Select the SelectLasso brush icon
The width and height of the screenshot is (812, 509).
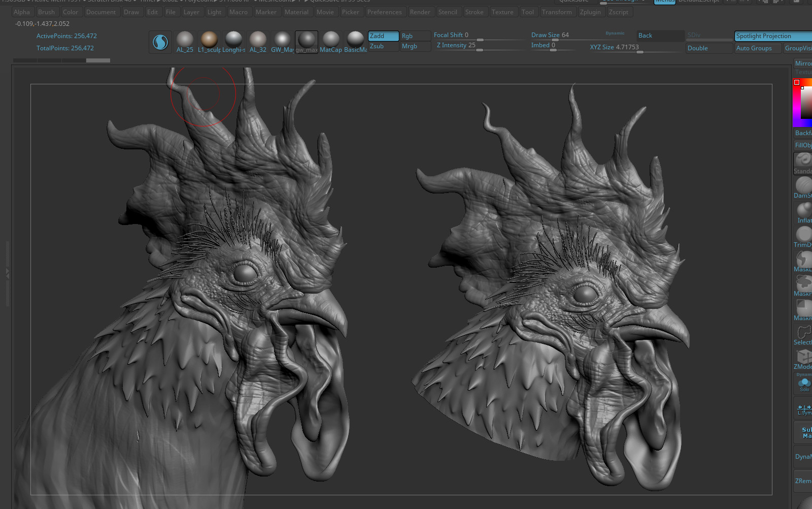click(x=803, y=334)
